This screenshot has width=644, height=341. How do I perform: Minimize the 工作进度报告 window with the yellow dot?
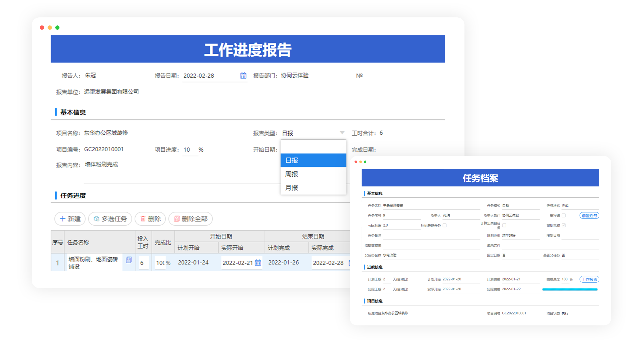(x=50, y=27)
